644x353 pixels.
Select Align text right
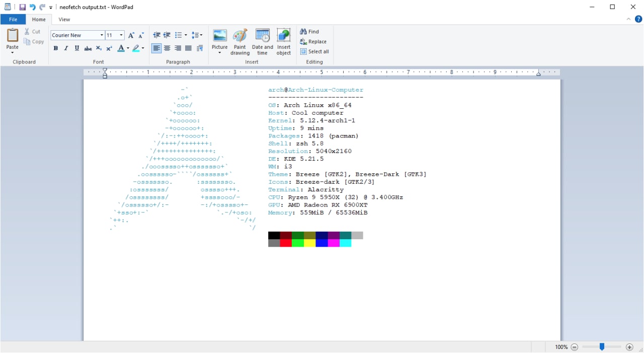coord(178,48)
